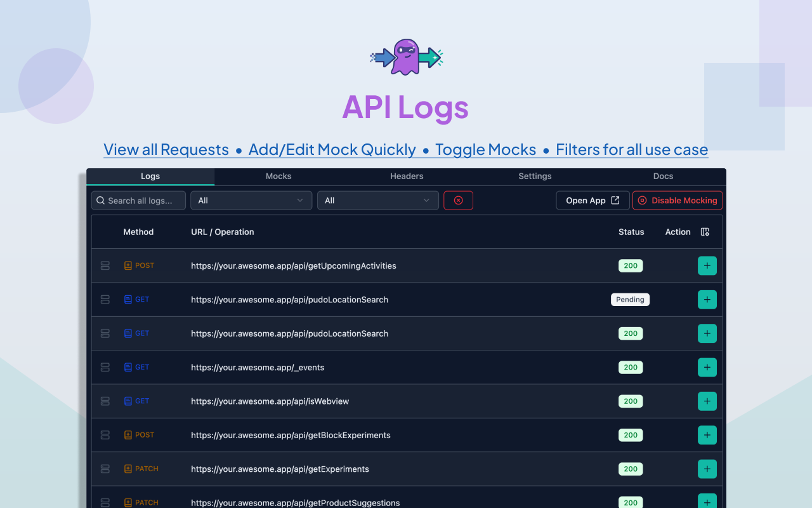Open the Mocks tab
The height and width of the screenshot is (508, 812).
278,177
